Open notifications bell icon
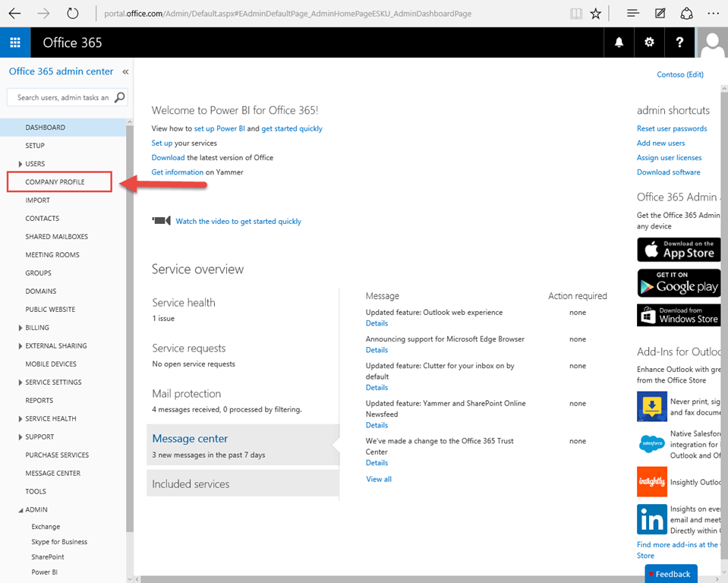Image resolution: width=728 pixels, height=583 pixels. (x=619, y=43)
